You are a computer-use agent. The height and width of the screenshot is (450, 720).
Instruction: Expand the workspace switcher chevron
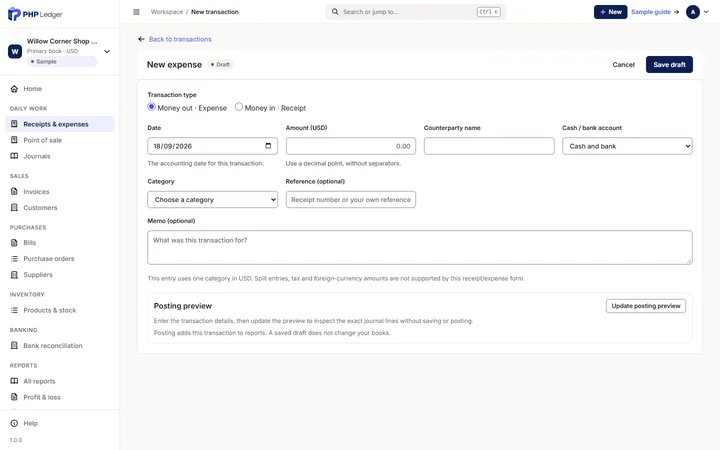107,51
